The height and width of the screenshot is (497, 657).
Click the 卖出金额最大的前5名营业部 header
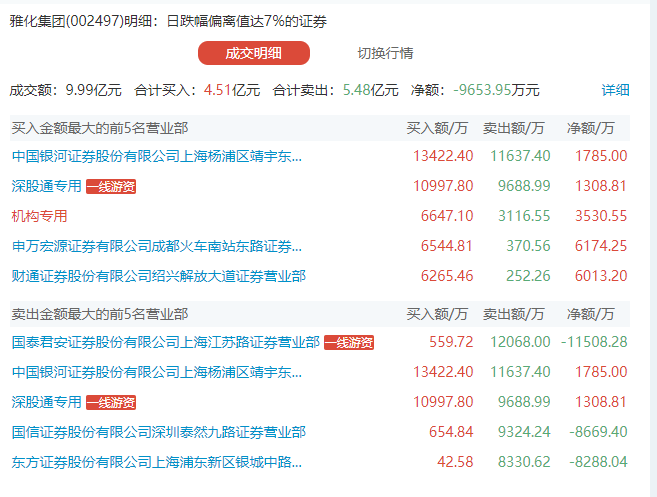[x=100, y=314]
